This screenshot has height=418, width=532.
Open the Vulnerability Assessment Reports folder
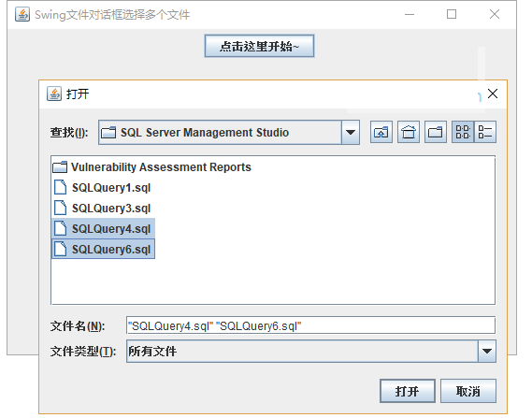pyautogui.click(x=152, y=167)
